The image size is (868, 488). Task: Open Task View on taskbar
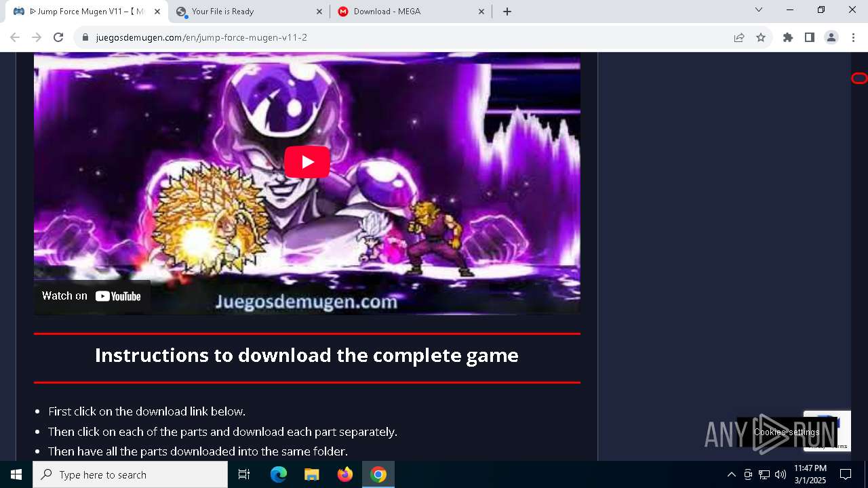pyautogui.click(x=244, y=474)
